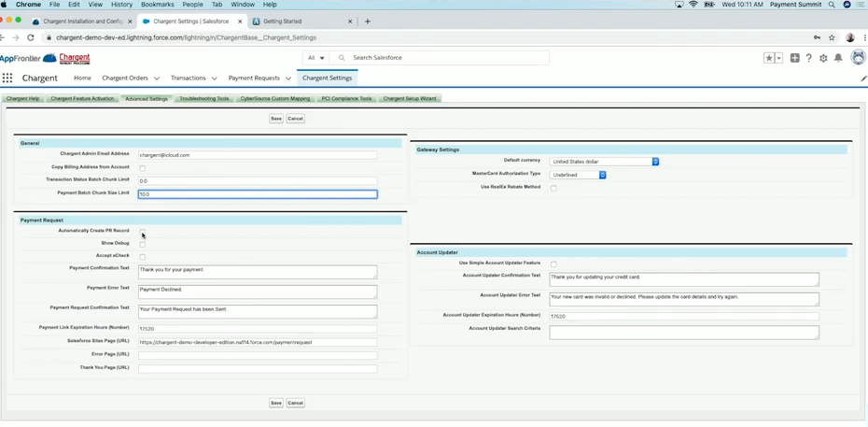Bookmark this page with the star icon

(x=832, y=37)
